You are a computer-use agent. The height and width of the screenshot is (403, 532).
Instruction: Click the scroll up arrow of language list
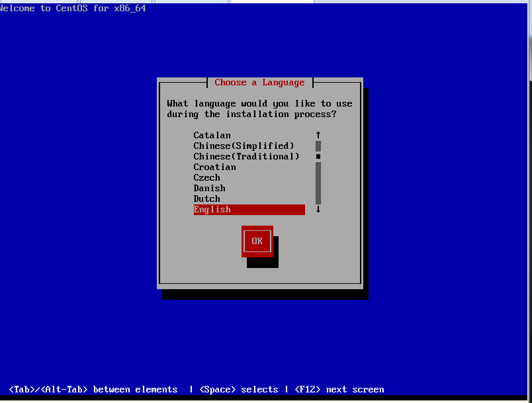coord(318,135)
